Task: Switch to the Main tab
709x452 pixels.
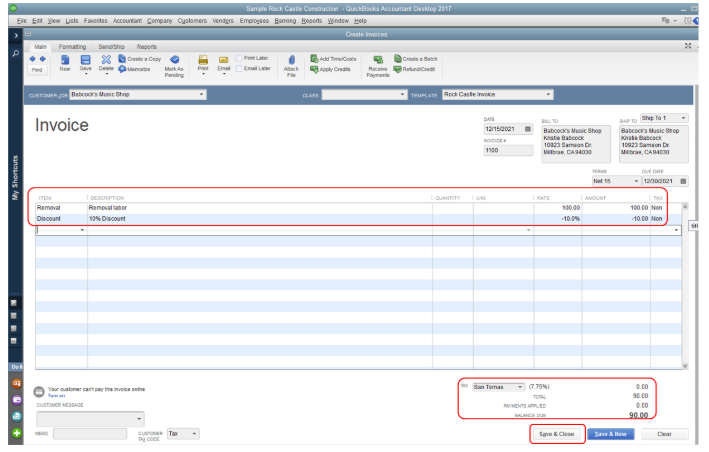Action: [x=40, y=47]
